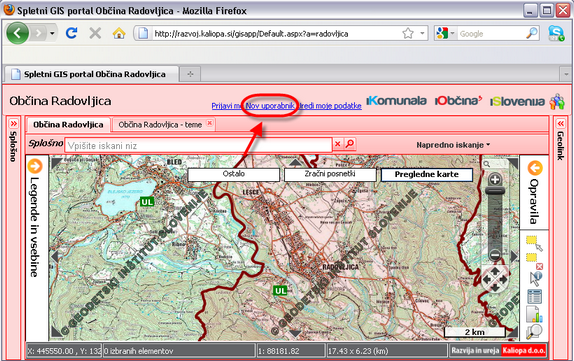This screenshot has height=361, width=574.
Task: Click the magnifier search-document icon in Opravila
Action: (x=534, y=331)
